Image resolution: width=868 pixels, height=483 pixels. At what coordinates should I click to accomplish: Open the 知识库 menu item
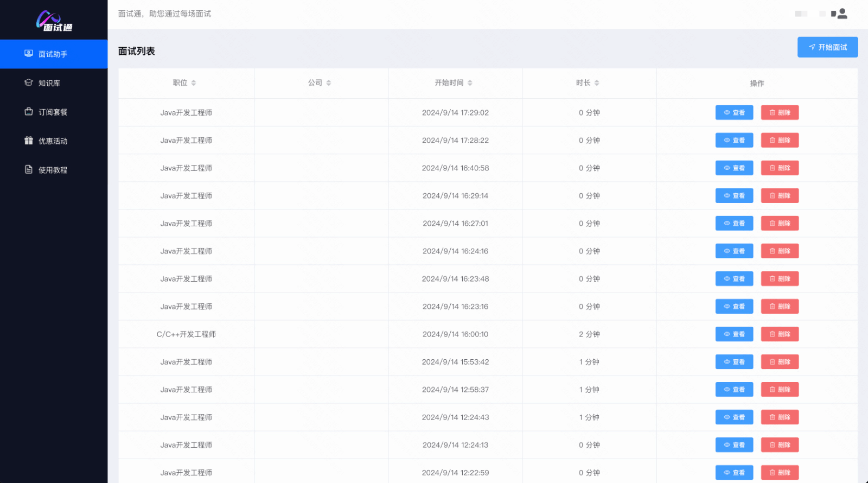(49, 83)
